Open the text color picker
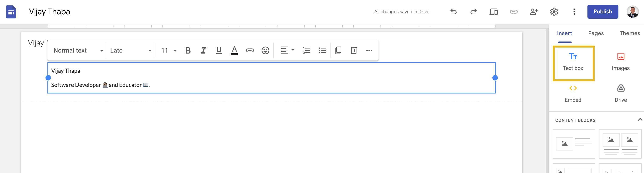The height and width of the screenshot is (173, 644). [x=234, y=51]
